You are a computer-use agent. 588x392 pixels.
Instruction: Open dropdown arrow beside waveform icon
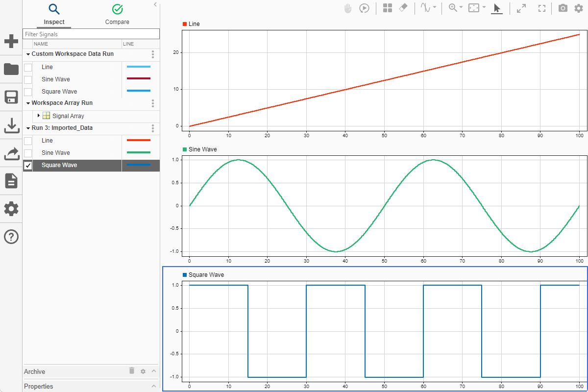point(435,8)
